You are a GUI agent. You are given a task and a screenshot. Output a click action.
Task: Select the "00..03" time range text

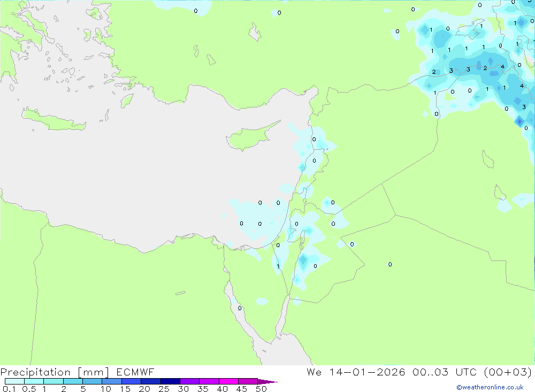tap(430, 372)
